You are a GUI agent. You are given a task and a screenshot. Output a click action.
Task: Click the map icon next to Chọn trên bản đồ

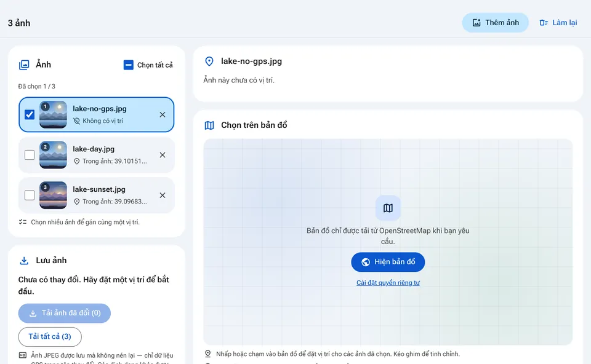click(x=209, y=125)
